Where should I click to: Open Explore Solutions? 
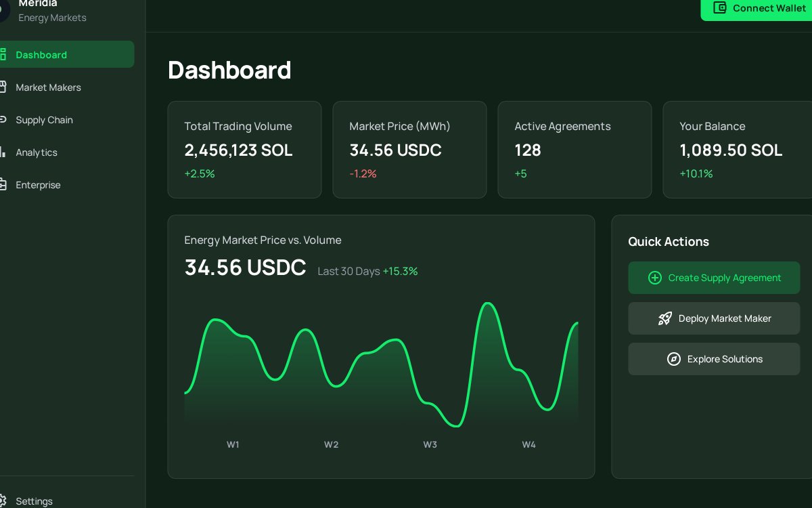714,359
